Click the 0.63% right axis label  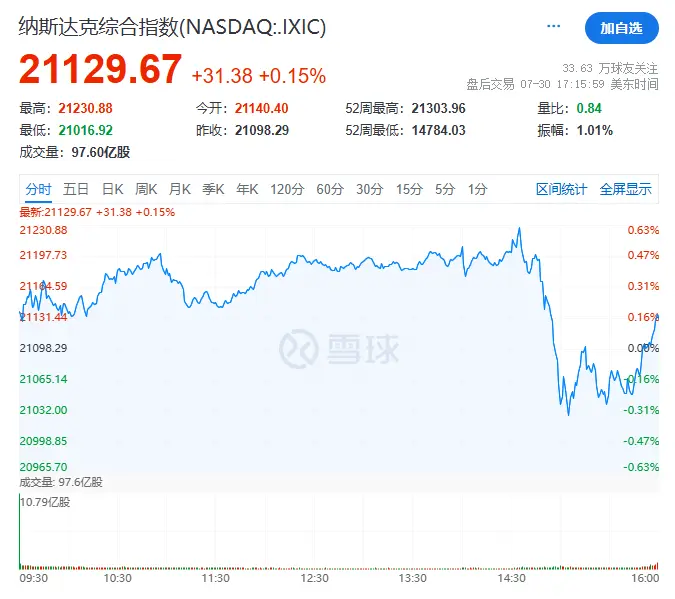click(643, 230)
